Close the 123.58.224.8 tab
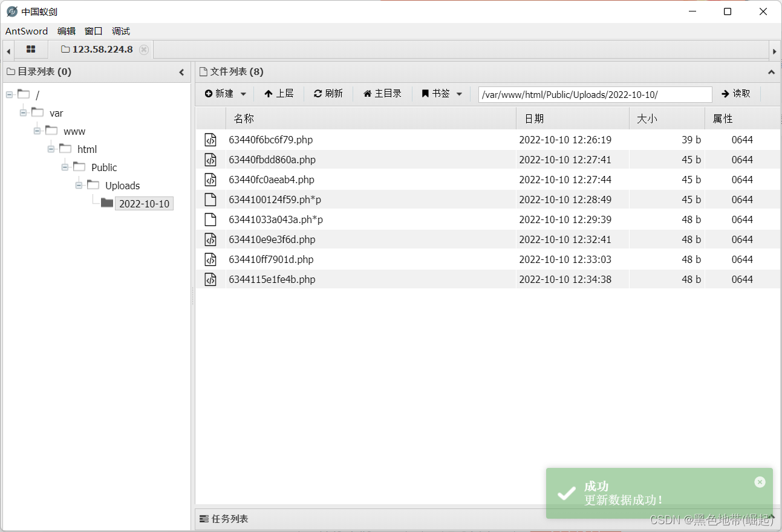Screen dimensions: 782x532 point(144,50)
